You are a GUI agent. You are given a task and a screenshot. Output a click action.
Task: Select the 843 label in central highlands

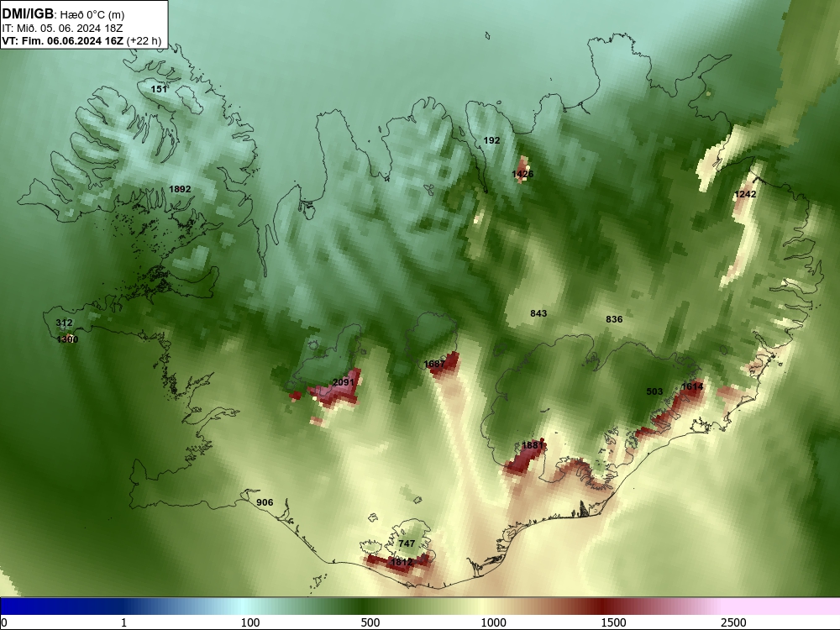click(538, 313)
